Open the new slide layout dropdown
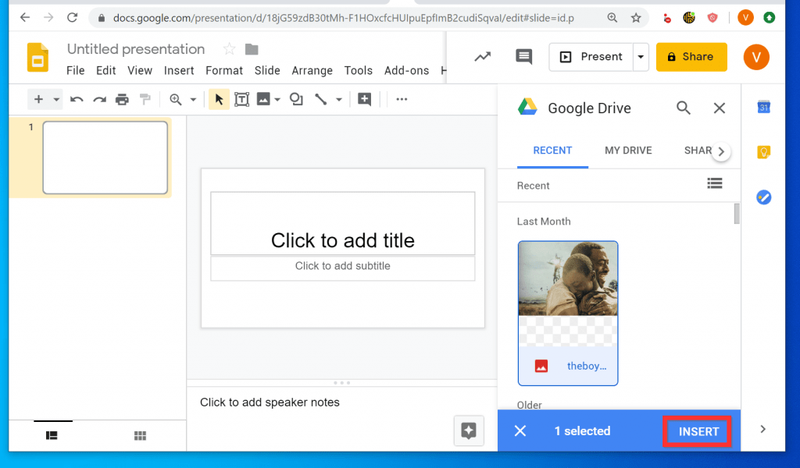800x468 pixels. [x=56, y=100]
